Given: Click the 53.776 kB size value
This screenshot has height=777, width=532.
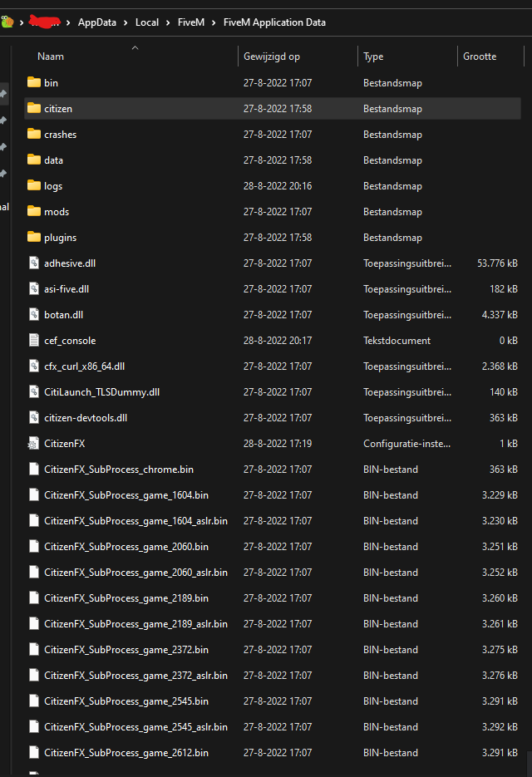Looking at the screenshot, I should pos(497,263).
